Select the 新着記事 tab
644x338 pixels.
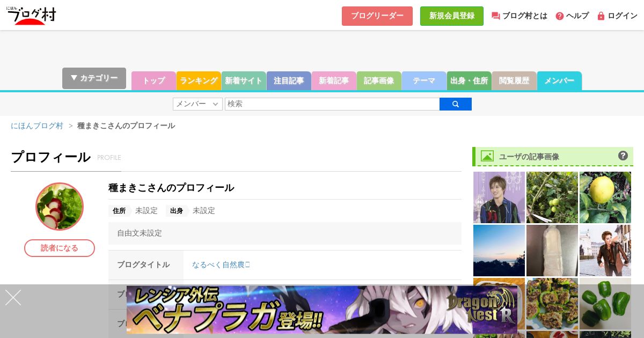[x=334, y=81]
